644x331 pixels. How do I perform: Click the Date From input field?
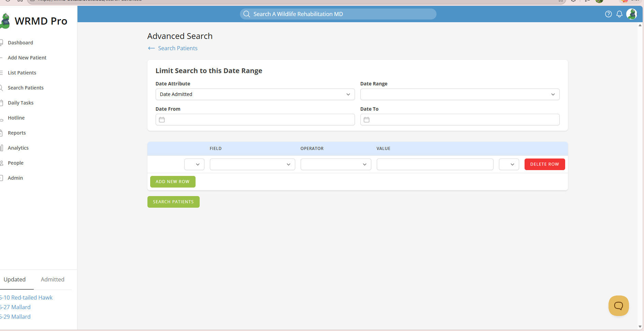[x=255, y=120]
